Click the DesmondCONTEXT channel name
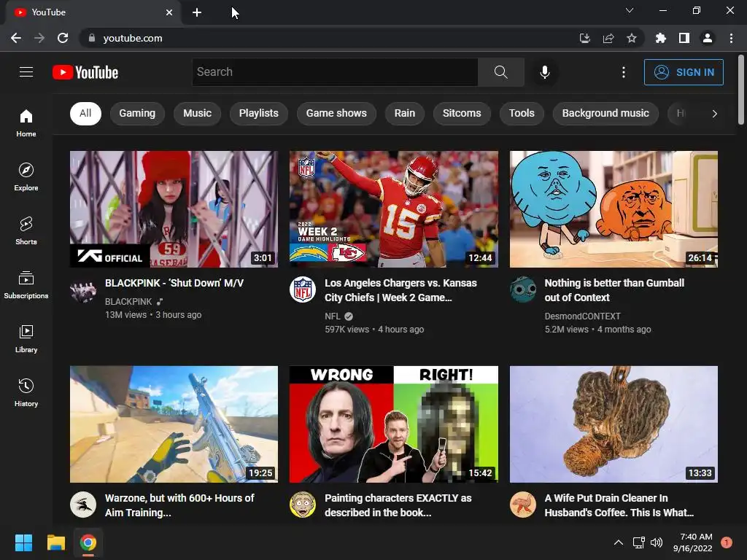 583,316
